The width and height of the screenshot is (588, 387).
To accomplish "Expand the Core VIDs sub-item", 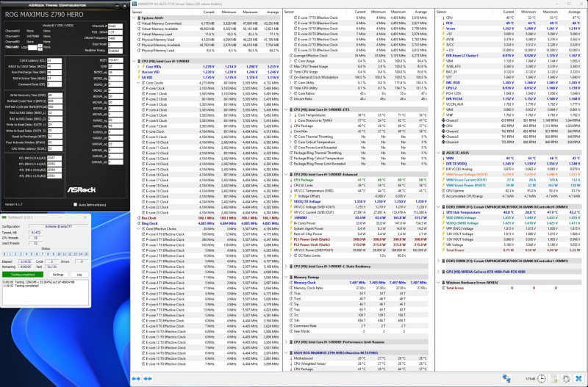I will [x=138, y=67].
